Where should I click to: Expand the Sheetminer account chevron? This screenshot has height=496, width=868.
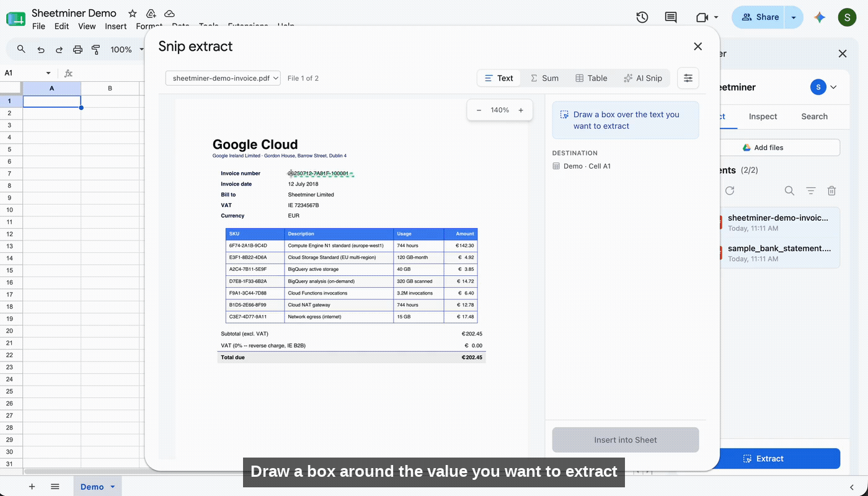[x=833, y=87]
